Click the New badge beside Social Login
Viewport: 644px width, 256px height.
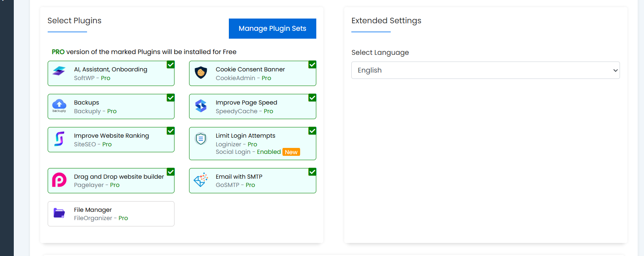coord(291,152)
